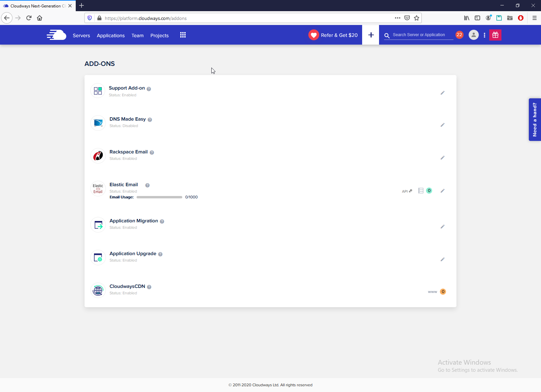Open the Firefox hamburger menu
541x392 pixels.
tap(535, 18)
